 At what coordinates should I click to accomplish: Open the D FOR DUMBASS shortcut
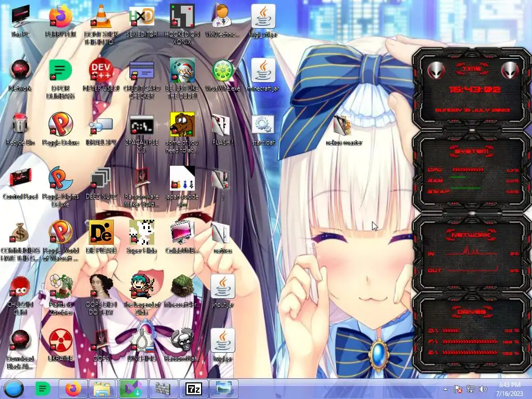click(60, 79)
